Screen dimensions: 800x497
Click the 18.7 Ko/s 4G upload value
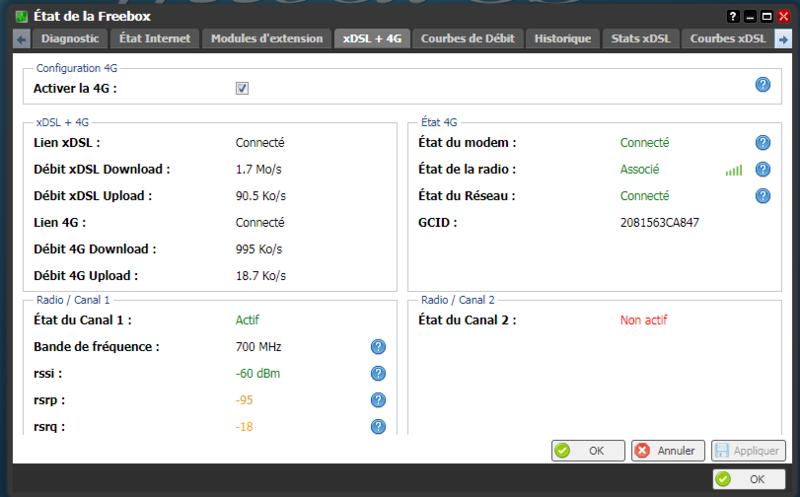pos(261,276)
